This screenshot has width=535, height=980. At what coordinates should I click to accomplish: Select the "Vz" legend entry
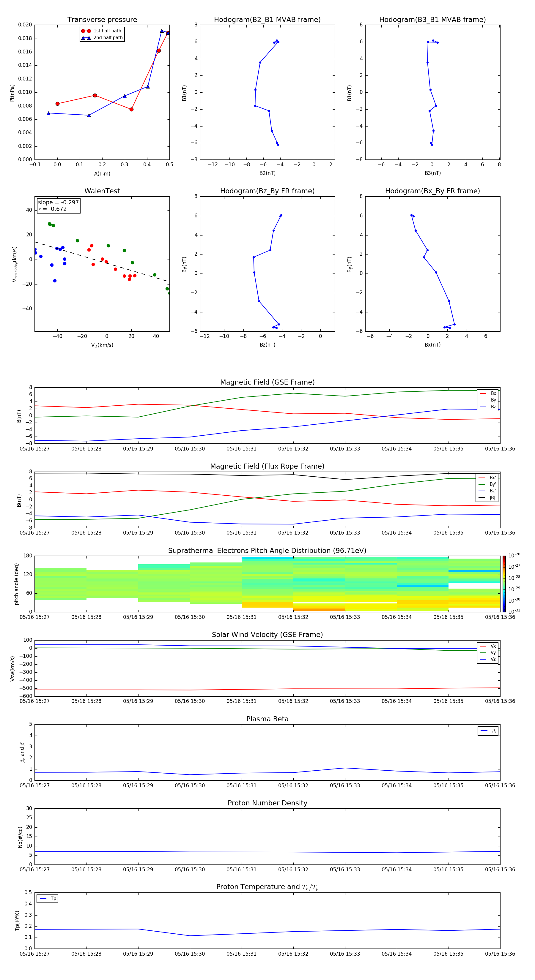click(x=488, y=659)
